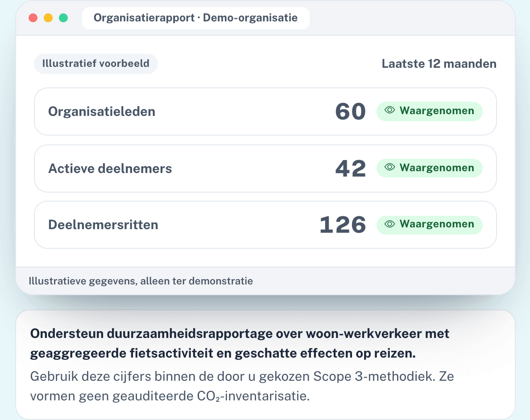
Task: Click the eye icon in the Organisatieleden row
Action: click(x=390, y=110)
